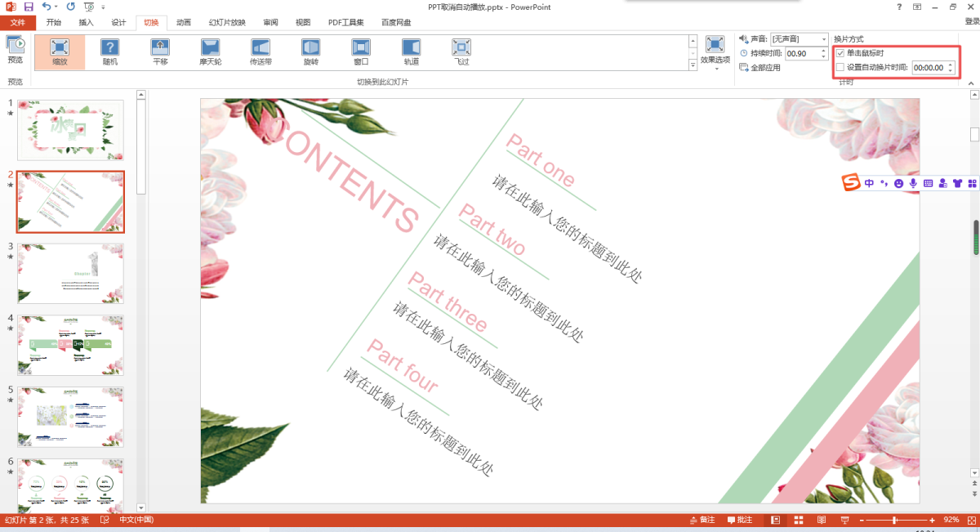This screenshot has width=980, height=532.
Task: Open Sogou emoji panel
Action: pos(898,183)
